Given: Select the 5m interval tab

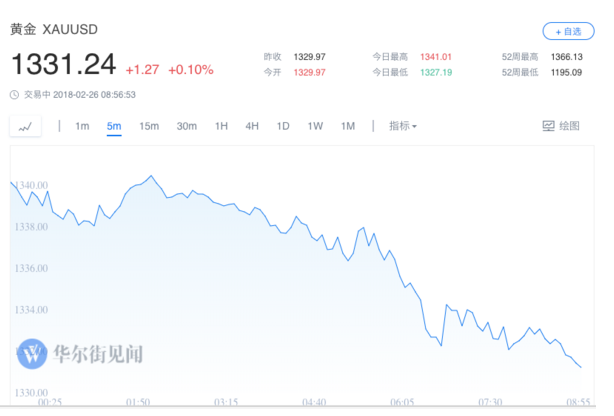Looking at the screenshot, I should click(x=114, y=126).
